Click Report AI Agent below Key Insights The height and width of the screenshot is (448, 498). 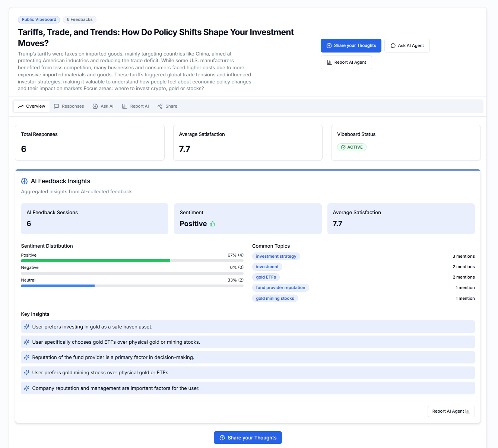(x=451, y=412)
